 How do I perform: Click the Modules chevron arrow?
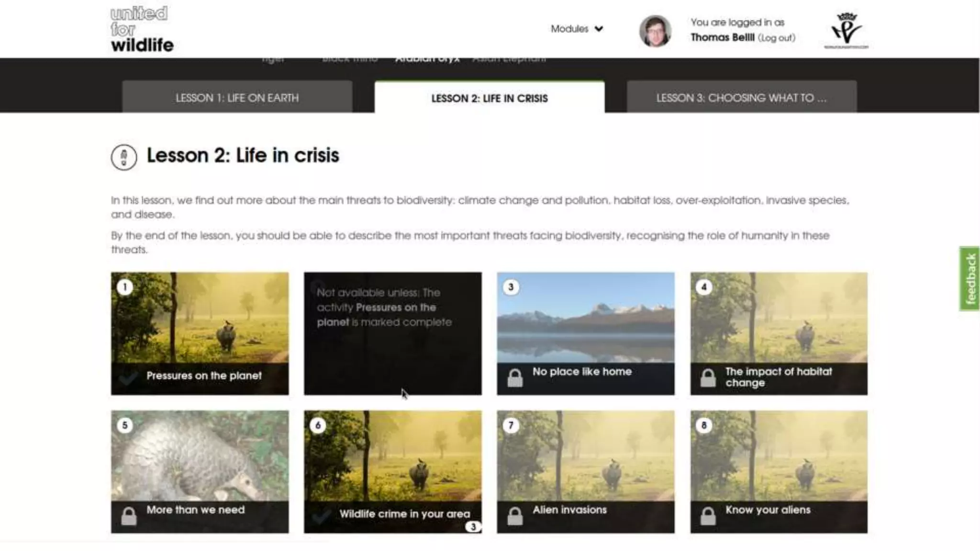[599, 29]
